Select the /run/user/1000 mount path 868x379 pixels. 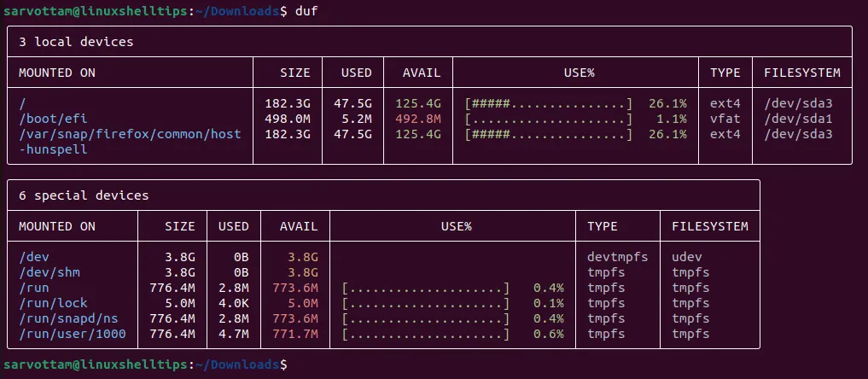pos(72,334)
